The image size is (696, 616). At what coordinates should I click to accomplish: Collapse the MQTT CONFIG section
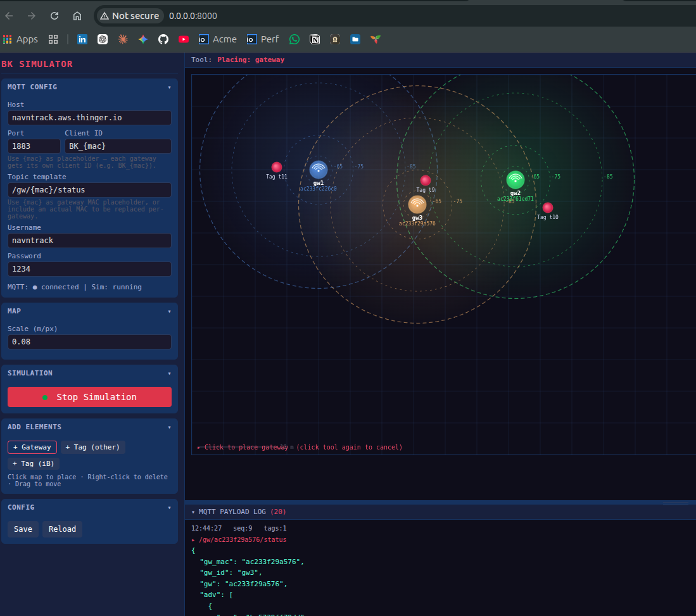pyautogui.click(x=170, y=87)
